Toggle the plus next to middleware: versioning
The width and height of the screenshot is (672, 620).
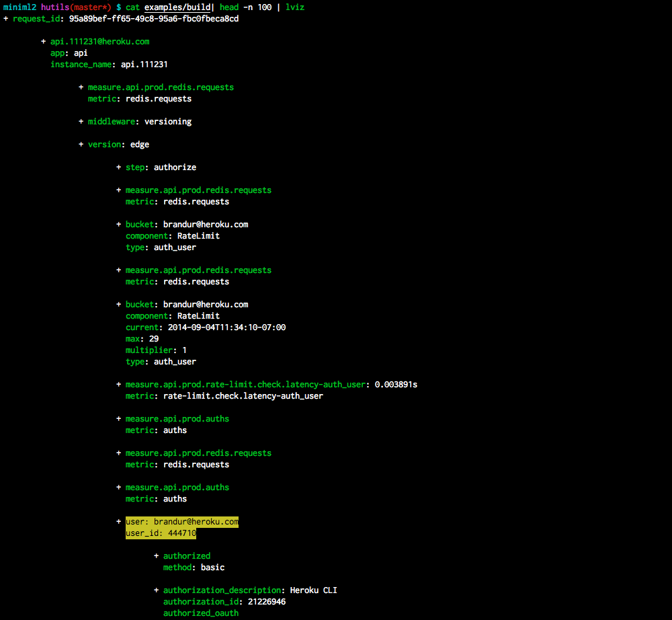pos(81,122)
